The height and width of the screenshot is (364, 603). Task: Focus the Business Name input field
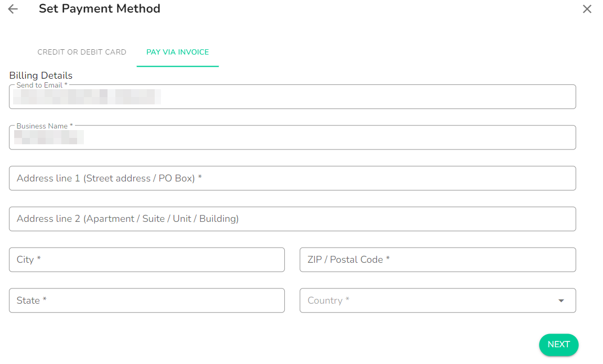click(292, 137)
